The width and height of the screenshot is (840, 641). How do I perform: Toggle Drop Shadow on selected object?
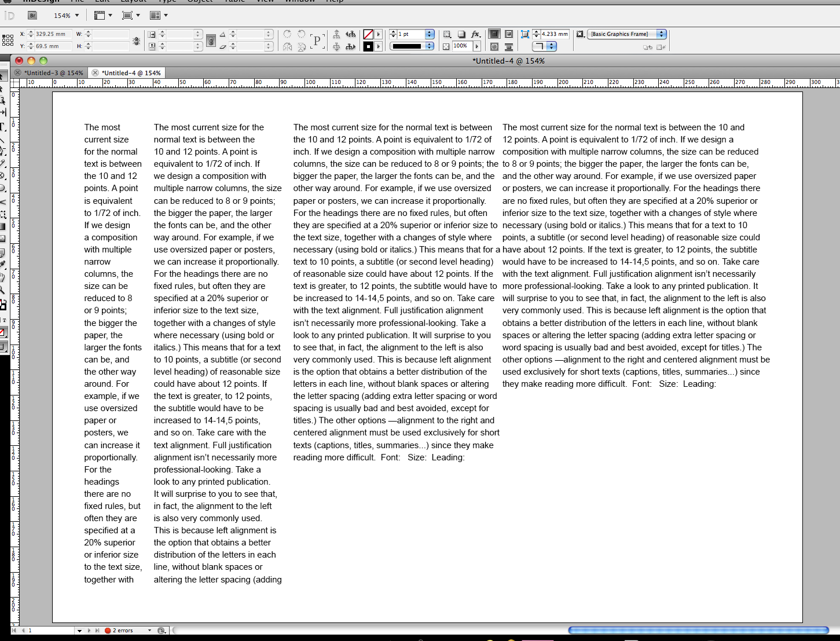461,34
